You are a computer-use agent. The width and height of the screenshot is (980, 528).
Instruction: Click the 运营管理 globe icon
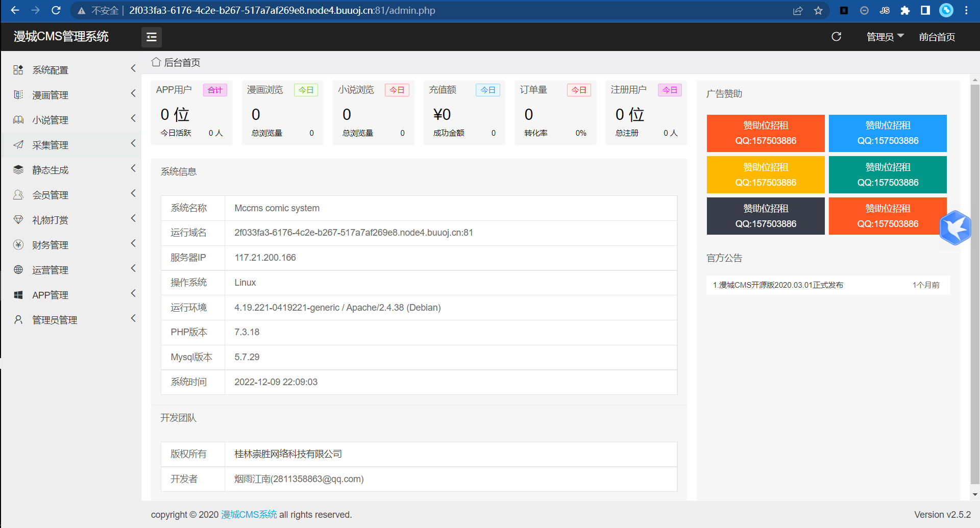18,270
